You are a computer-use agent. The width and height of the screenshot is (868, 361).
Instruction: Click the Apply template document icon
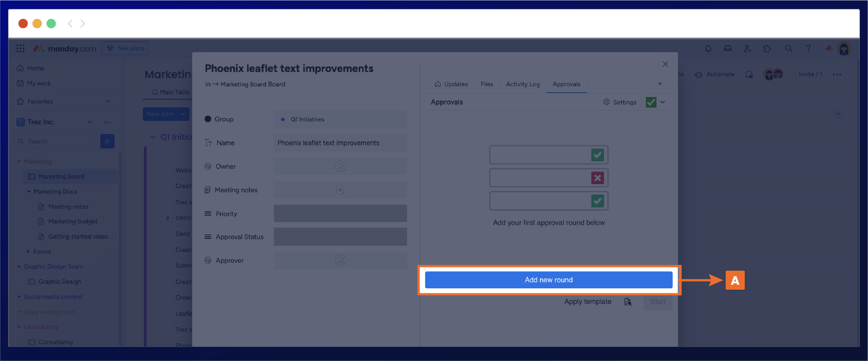tap(628, 302)
